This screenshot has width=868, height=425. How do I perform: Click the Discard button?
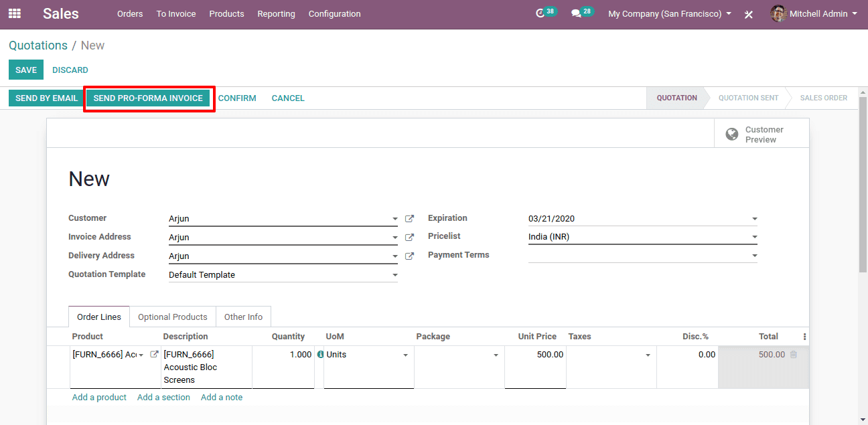click(x=70, y=70)
